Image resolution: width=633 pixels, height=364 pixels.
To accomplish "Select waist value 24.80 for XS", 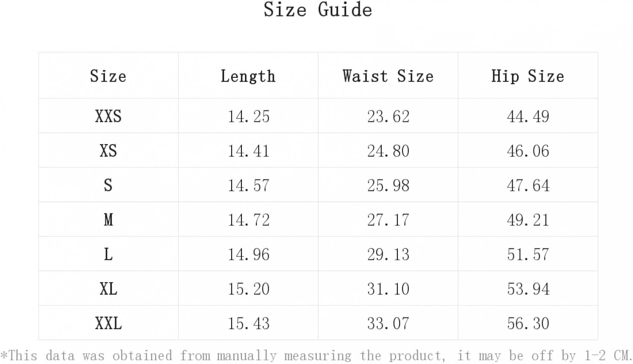I will pos(388,151).
